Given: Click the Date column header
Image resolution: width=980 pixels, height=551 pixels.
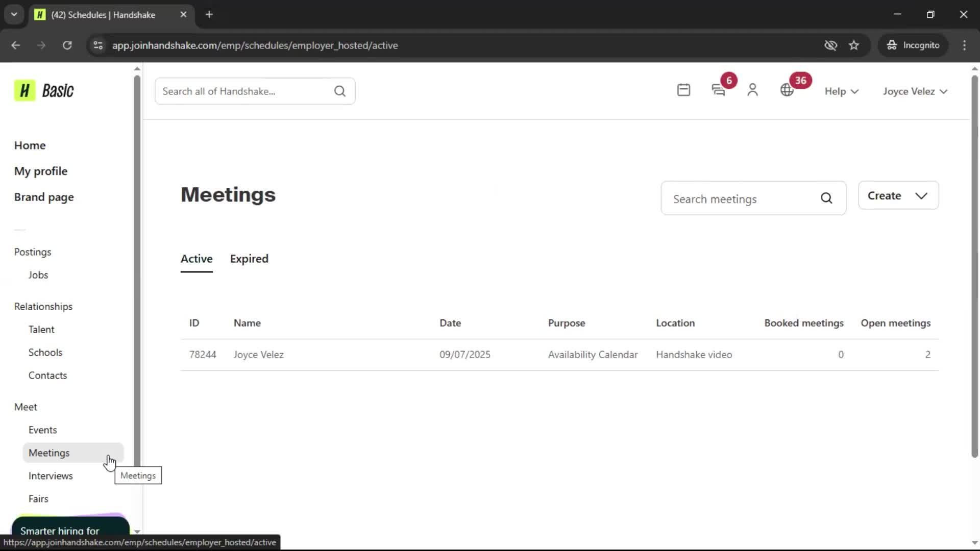Looking at the screenshot, I should coord(450,323).
